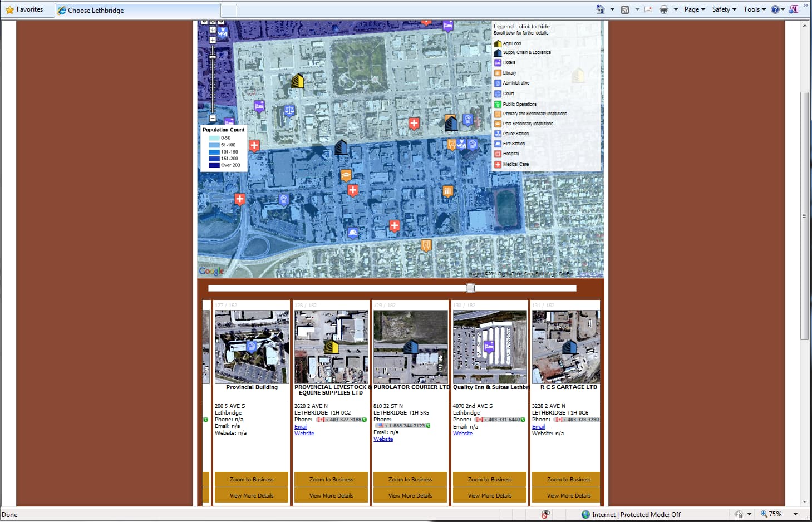
Task: Open Email link for R C S Cartage
Action: [x=538, y=427]
